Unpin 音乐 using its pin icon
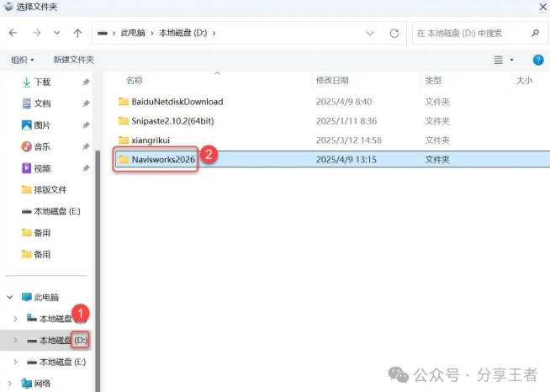 point(86,146)
